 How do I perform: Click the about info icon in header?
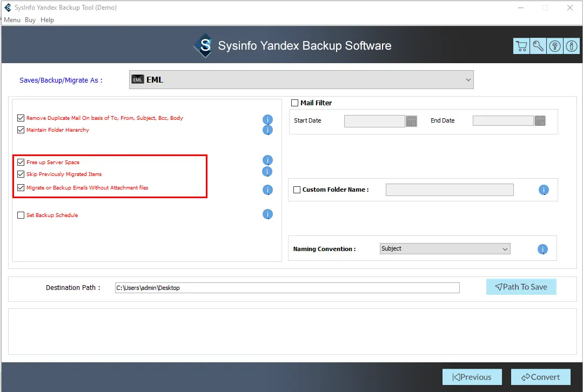coord(571,46)
